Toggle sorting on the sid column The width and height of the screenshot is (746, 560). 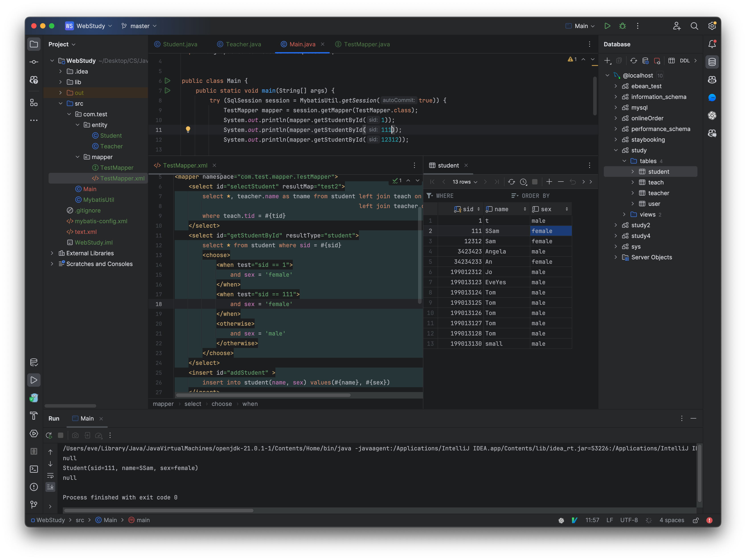click(479, 209)
